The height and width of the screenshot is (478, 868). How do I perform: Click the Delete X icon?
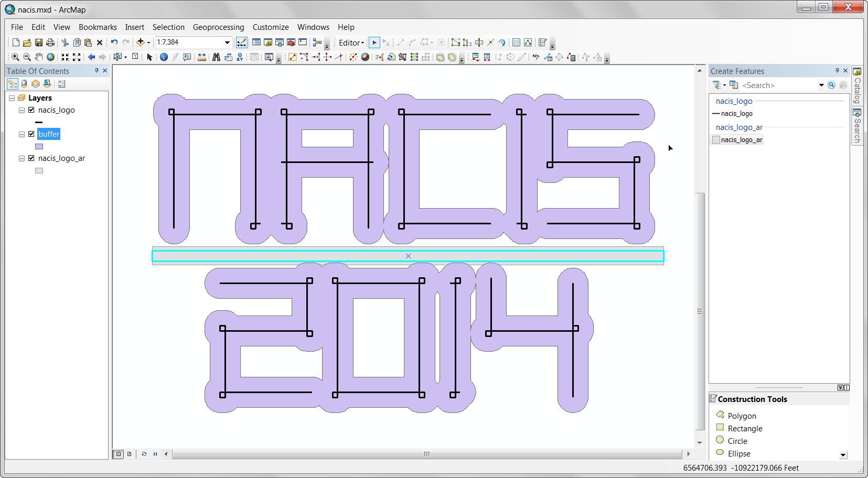[100, 42]
